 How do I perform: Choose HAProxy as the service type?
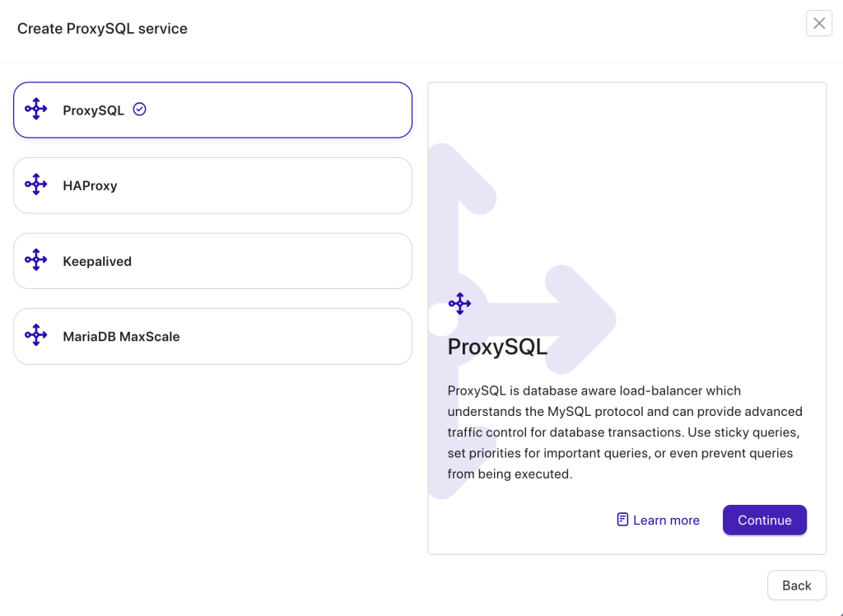coord(212,184)
